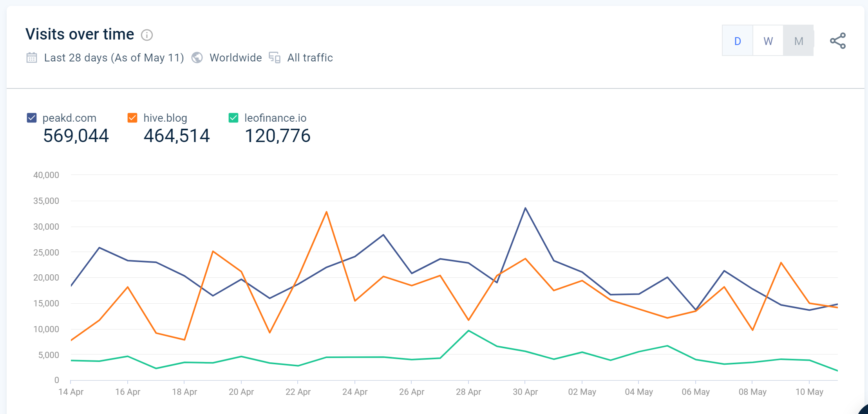The height and width of the screenshot is (414, 868).
Task: Click the 15,000 y-axis label
Action: pos(46,303)
